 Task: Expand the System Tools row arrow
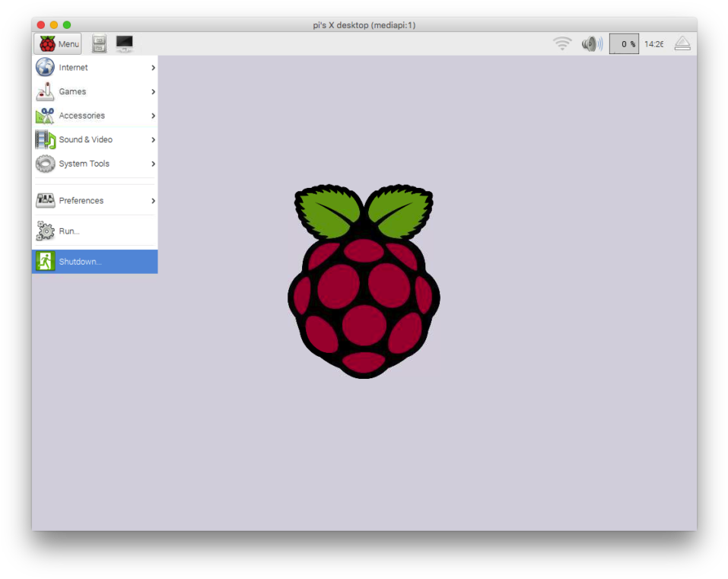click(x=153, y=164)
